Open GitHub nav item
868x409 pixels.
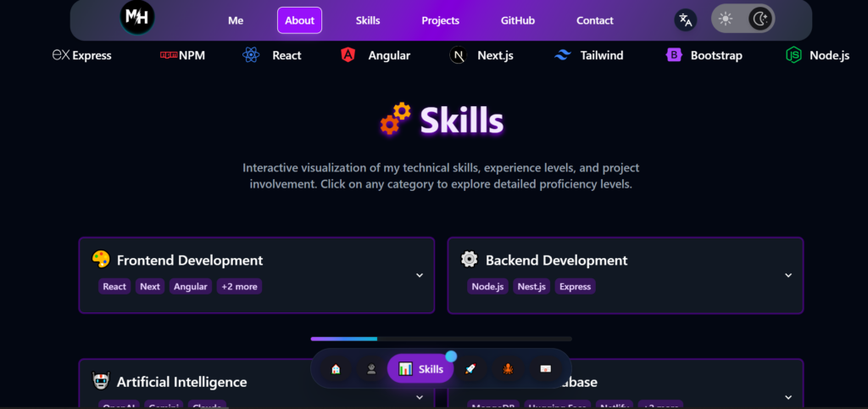pyautogui.click(x=518, y=20)
